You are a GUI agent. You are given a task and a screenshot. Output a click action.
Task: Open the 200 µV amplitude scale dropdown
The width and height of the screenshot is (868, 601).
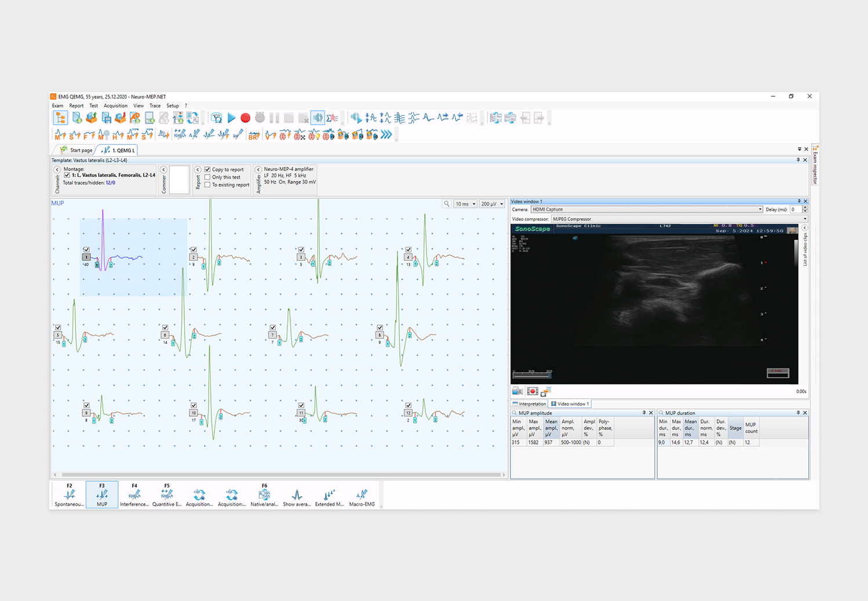point(493,204)
